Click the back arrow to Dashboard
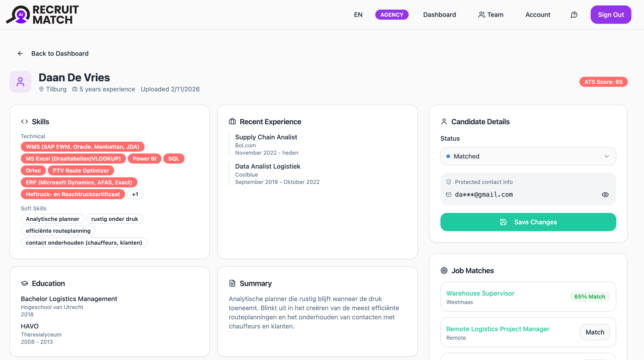 click(x=20, y=53)
